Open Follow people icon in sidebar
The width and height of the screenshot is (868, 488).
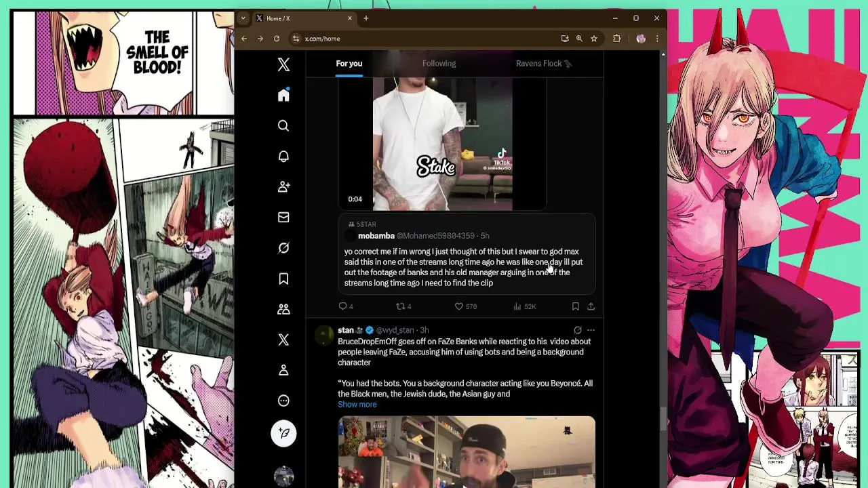click(x=283, y=186)
